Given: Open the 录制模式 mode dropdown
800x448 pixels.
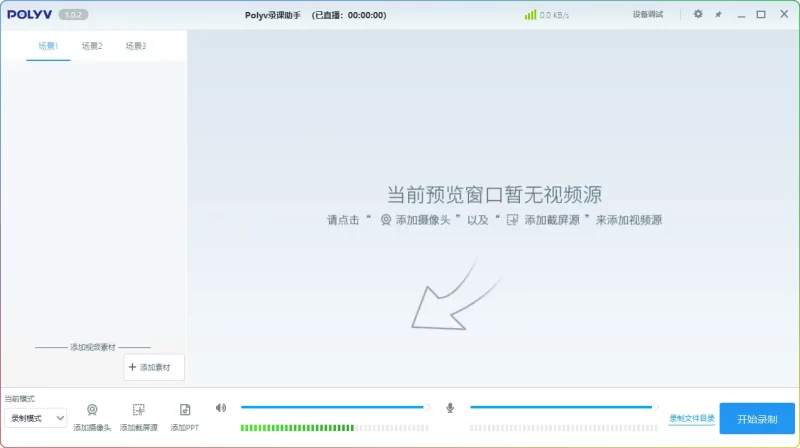Looking at the screenshot, I should [35, 418].
